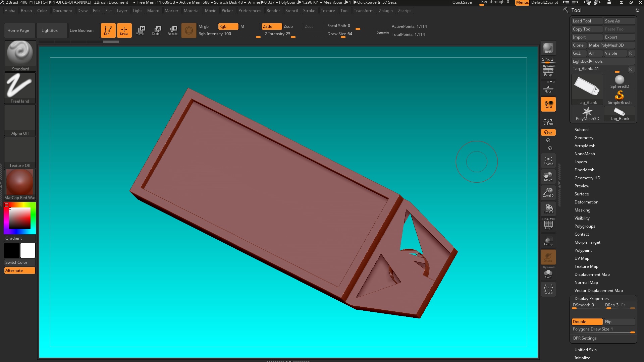Enable Zadd mode
The image size is (644, 362).
[272, 26]
